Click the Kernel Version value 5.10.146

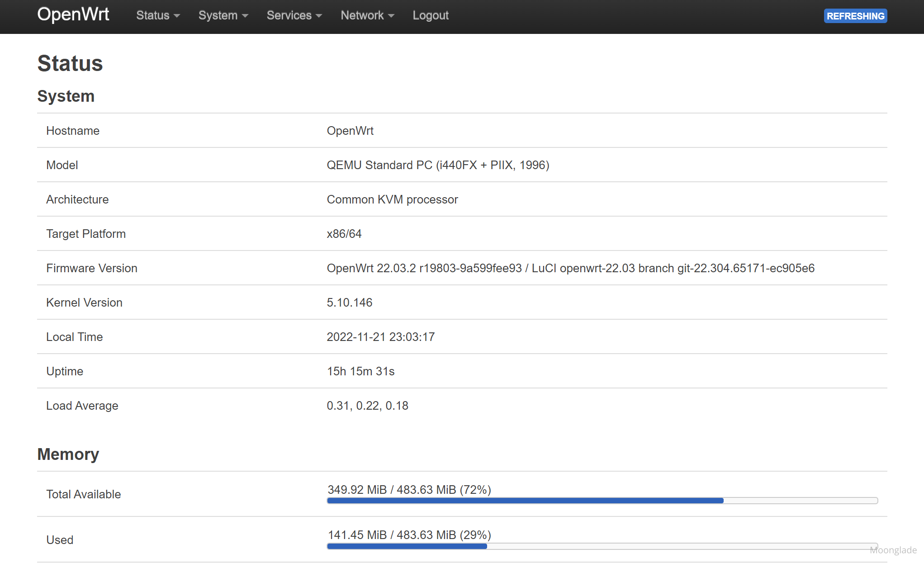pos(349,303)
